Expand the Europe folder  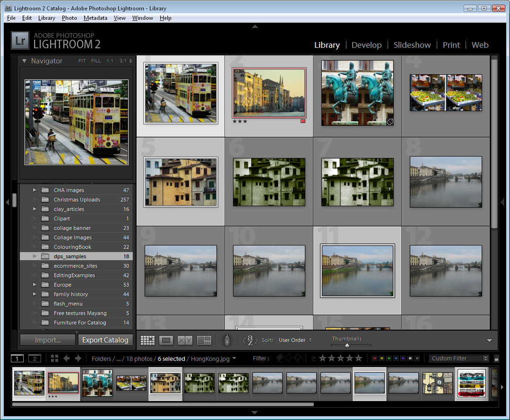point(35,285)
